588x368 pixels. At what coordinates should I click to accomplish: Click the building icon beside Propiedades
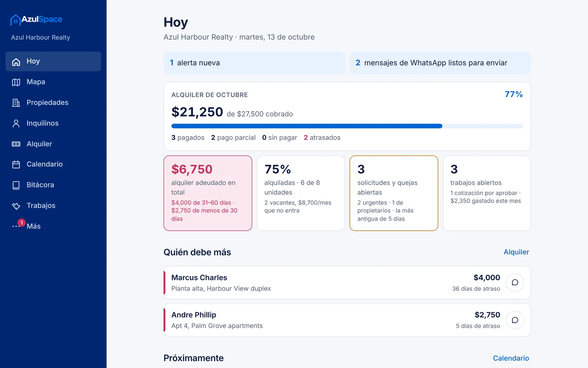click(x=16, y=103)
